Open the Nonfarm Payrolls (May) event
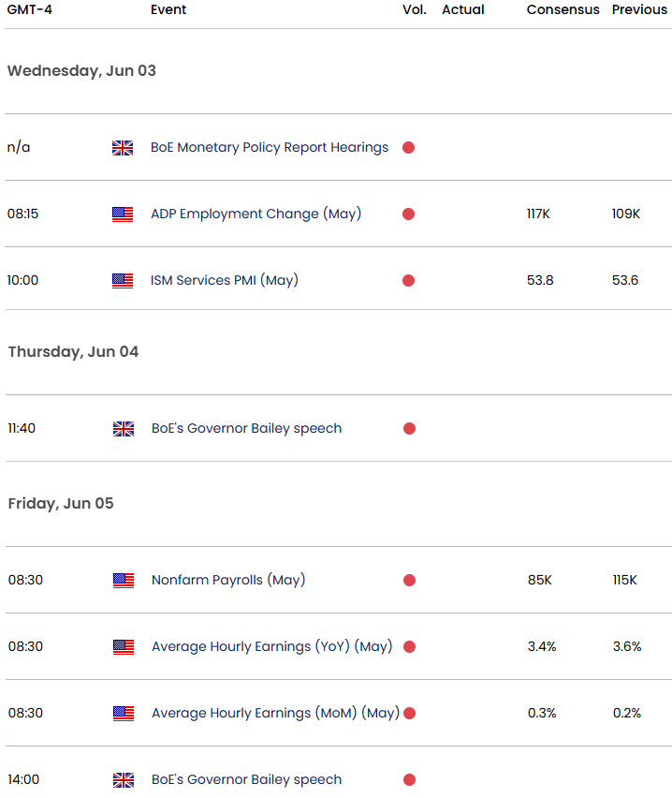 228,580
